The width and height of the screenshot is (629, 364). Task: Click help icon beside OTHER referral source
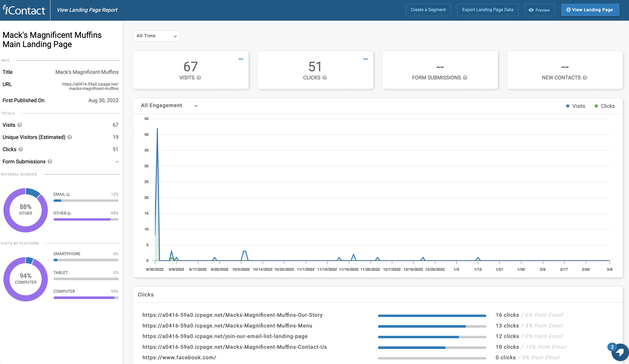tap(69, 214)
